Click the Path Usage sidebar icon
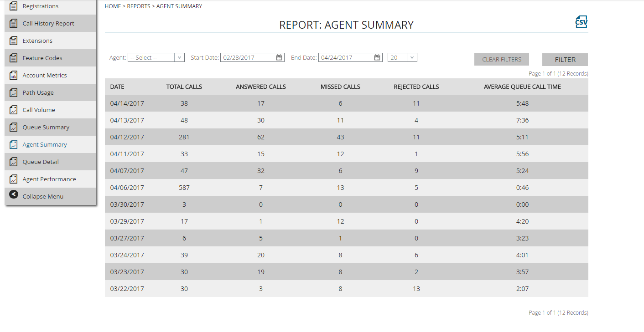The image size is (644, 332). tap(14, 92)
